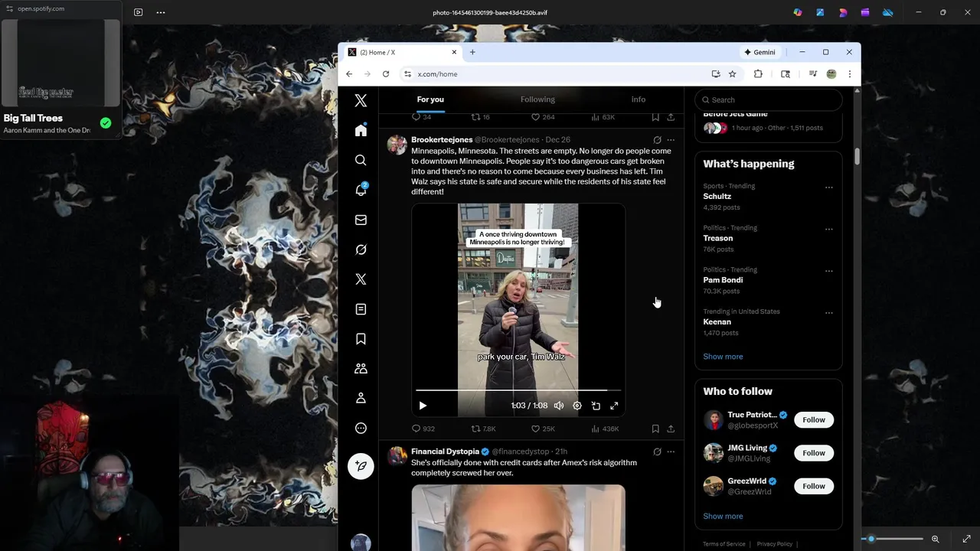The height and width of the screenshot is (551, 980).
Task: Open Premium X icon in sidebar
Action: 361,279
